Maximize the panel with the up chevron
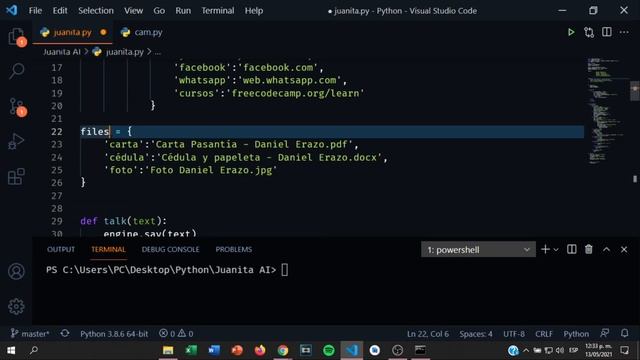This screenshot has height=360, width=640. pyautogui.click(x=607, y=249)
